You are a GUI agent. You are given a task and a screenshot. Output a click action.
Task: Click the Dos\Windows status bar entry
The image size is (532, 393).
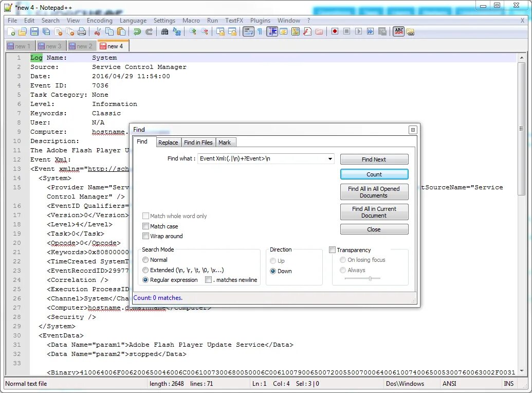(405, 384)
